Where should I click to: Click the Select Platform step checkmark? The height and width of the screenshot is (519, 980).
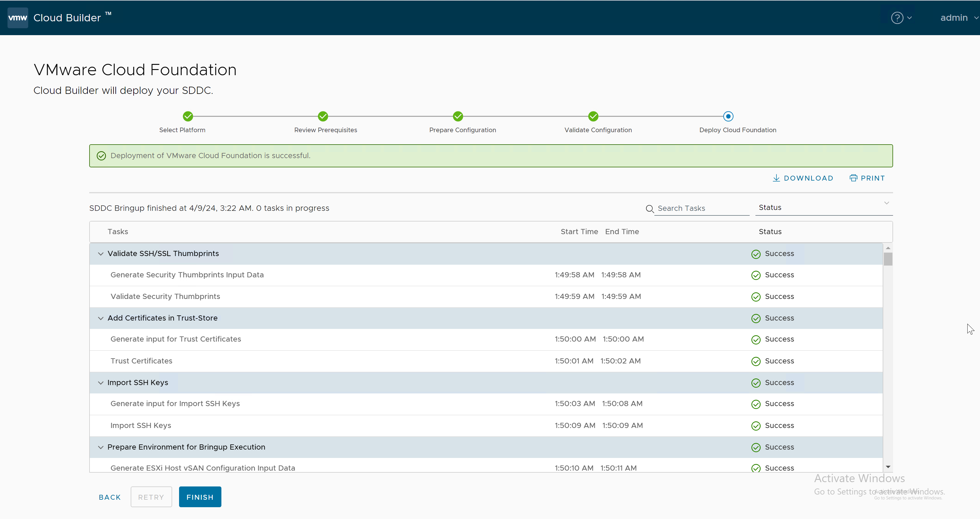(188, 116)
